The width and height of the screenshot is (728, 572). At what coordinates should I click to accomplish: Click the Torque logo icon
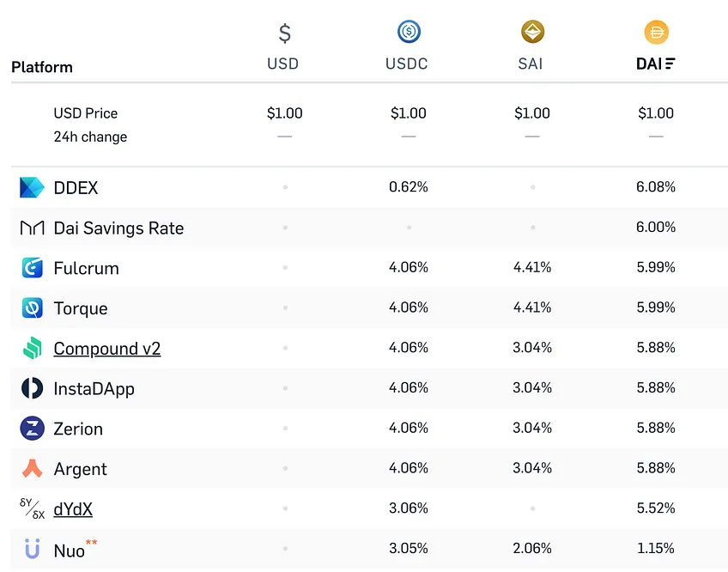click(x=32, y=307)
